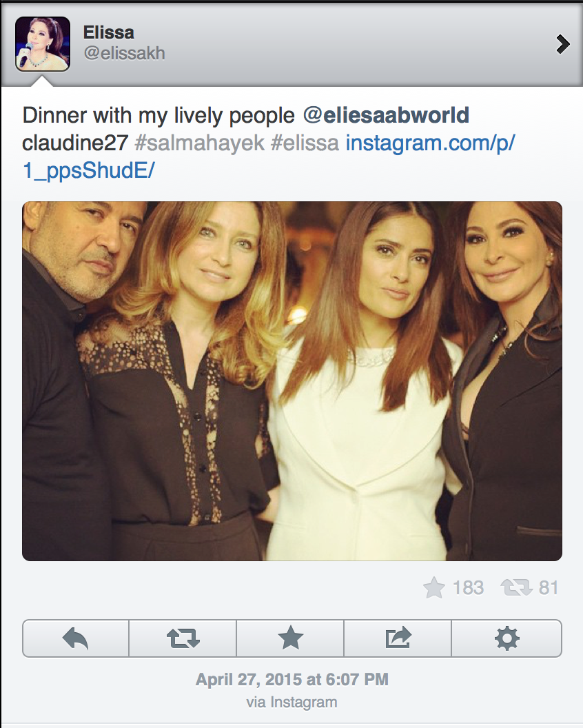Click the gray star beside 183
The image size is (583, 728).
coord(434,588)
